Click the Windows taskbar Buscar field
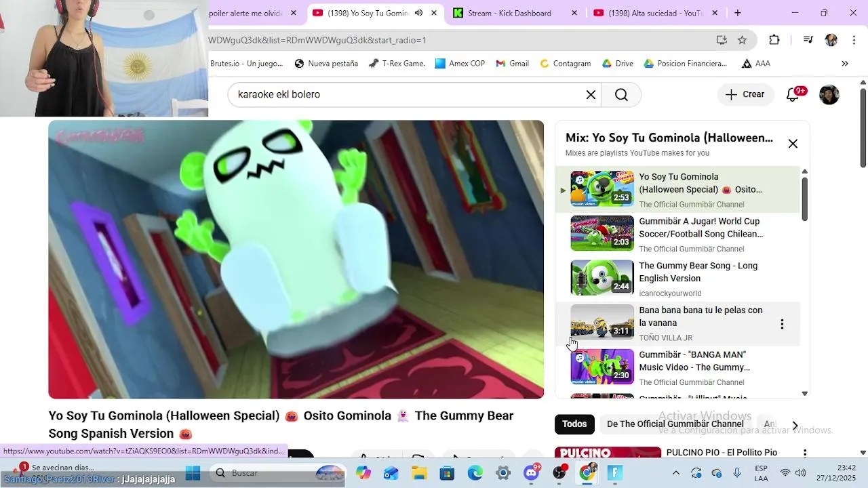 click(x=278, y=472)
